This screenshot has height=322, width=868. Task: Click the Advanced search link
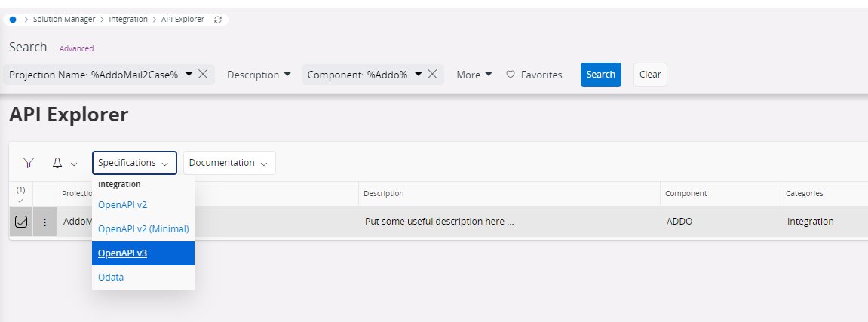click(x=76, y=49)
